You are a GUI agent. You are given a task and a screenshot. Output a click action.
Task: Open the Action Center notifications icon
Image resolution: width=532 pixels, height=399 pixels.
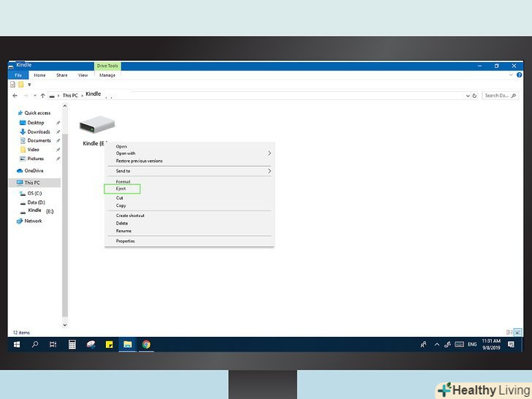(x=511, y=344)
